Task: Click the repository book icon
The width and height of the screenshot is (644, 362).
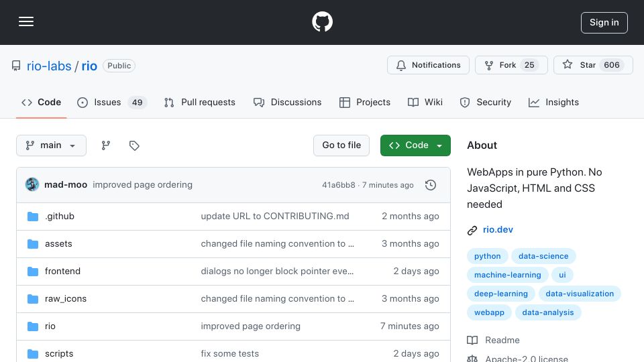Action: click(16, 66)
